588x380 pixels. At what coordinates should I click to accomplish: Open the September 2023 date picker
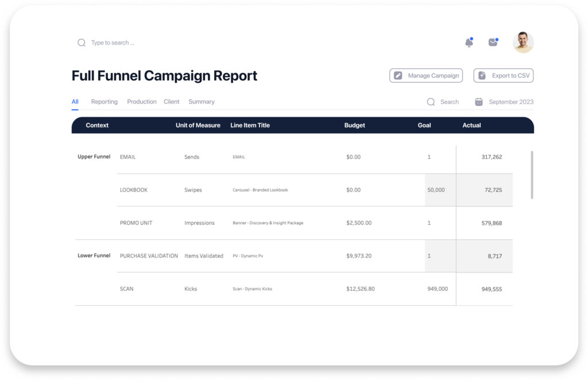[x=510, y=102]
